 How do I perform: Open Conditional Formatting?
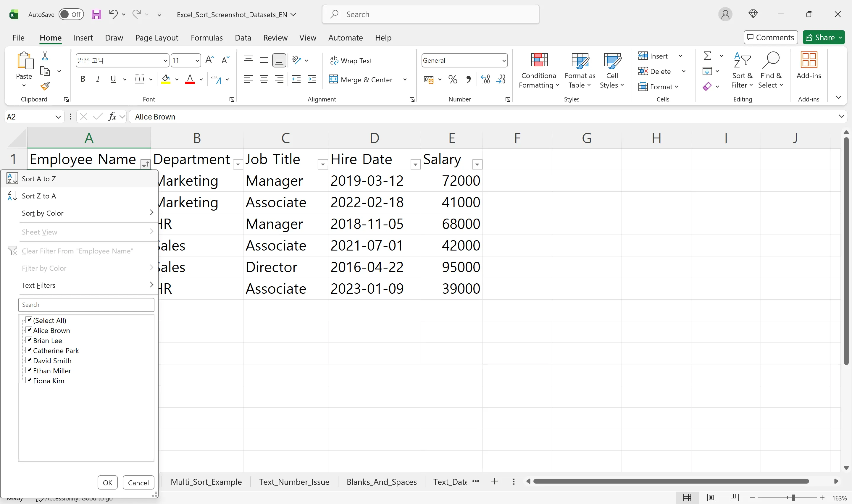539,70
